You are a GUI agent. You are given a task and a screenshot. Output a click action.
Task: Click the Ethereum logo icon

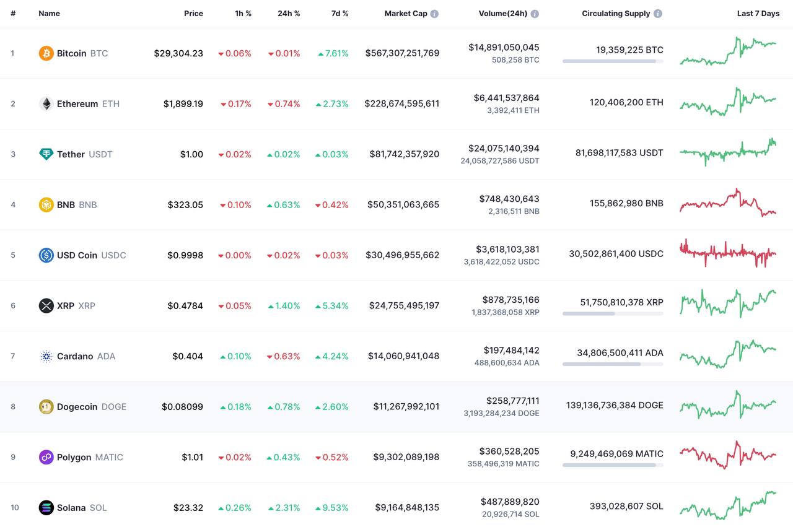tap(46, 104)
